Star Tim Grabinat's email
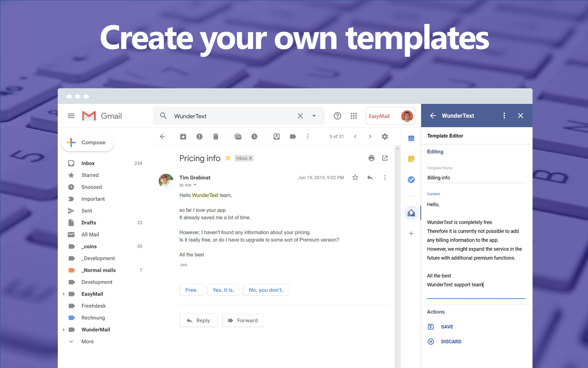This screenshot has height=368, width=588. [355, 177]
